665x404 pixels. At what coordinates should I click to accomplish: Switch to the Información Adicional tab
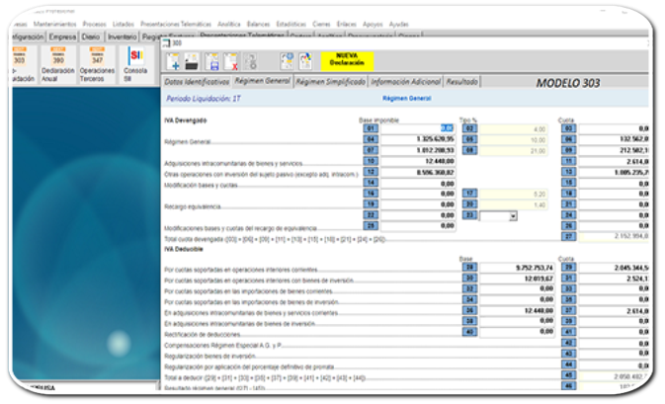[x=405, y=82]
